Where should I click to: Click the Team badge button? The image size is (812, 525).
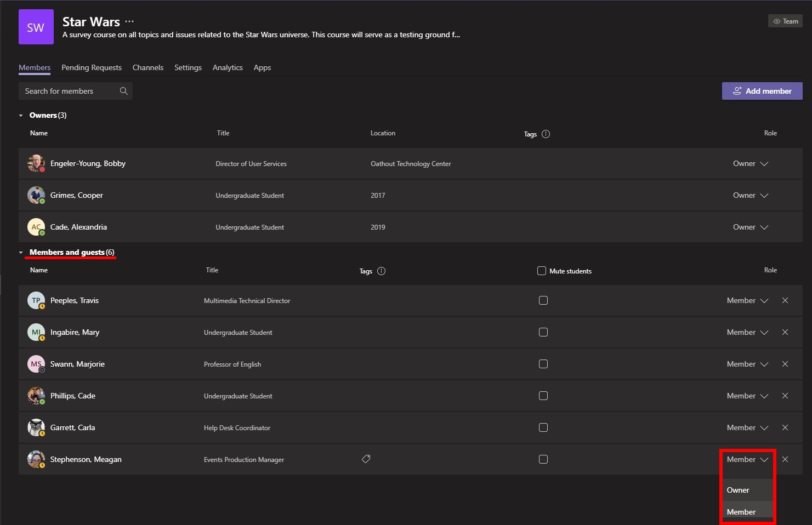[x=786, y=21]
